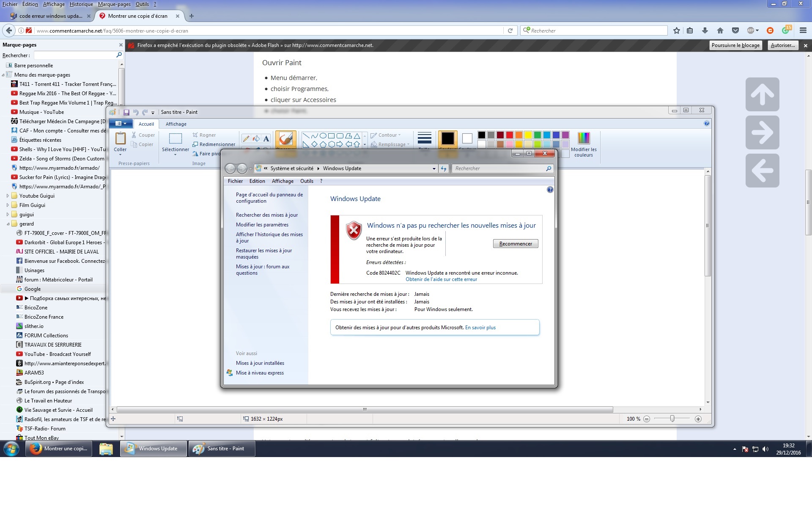
Task: Select Couleur 1 black swatch in Paint
Action: pos(447,138)
